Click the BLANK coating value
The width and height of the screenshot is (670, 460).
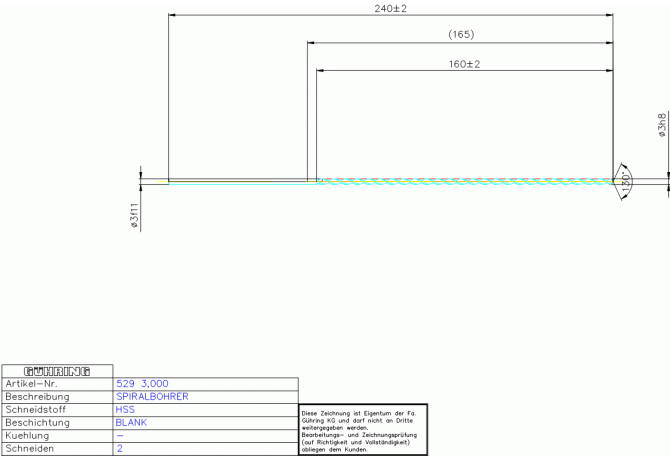[132, 423]
